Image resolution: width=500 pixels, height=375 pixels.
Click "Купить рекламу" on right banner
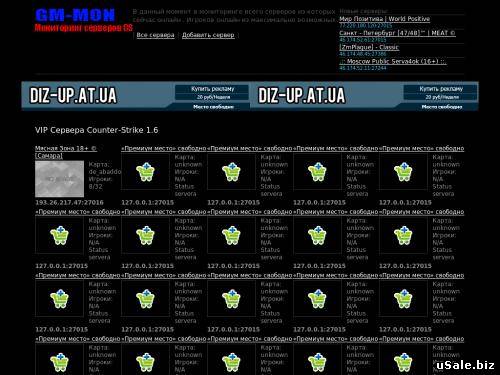click(441, 89)
